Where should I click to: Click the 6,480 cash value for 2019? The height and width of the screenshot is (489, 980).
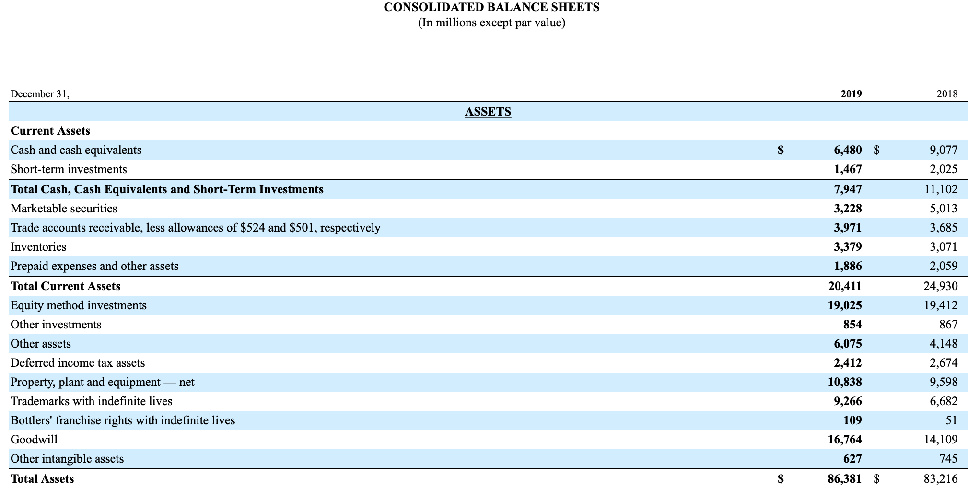click(848, 150)
